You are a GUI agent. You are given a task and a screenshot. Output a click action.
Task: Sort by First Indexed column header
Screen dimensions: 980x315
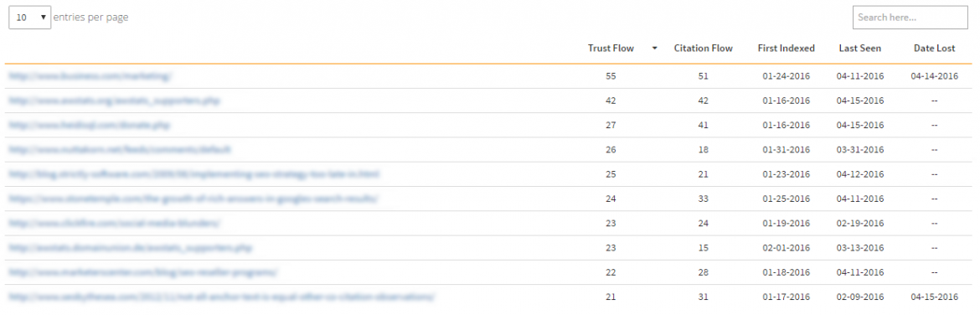coord(786,48)
